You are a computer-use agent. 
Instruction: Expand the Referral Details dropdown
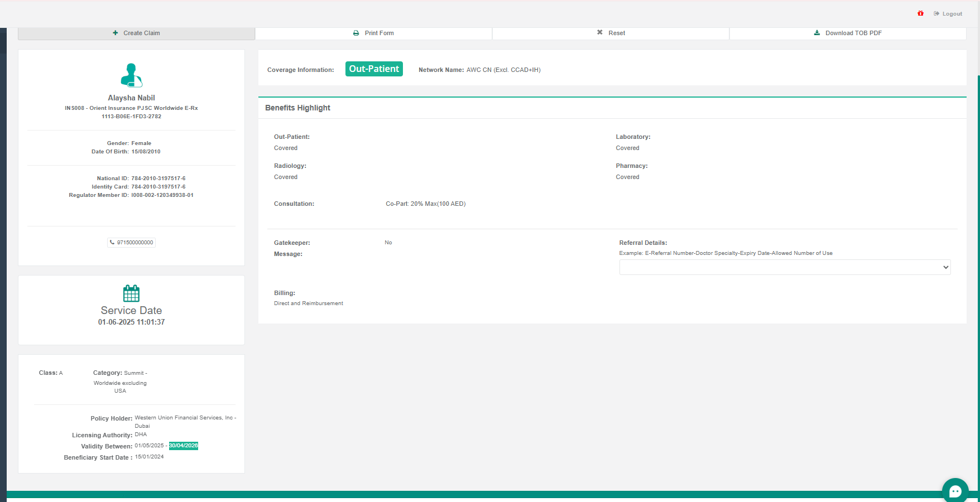(785, 267)
